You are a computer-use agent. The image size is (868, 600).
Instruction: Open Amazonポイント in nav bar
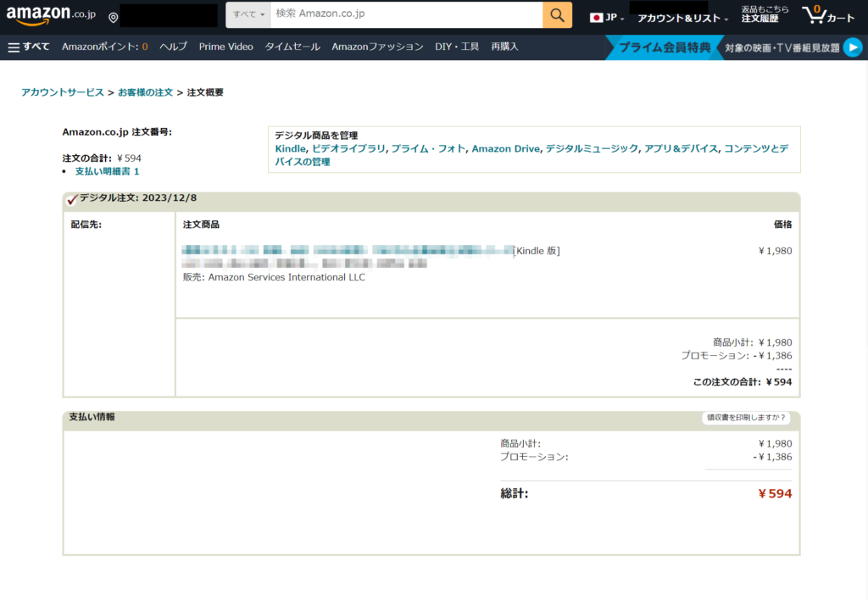pos(104,47)
